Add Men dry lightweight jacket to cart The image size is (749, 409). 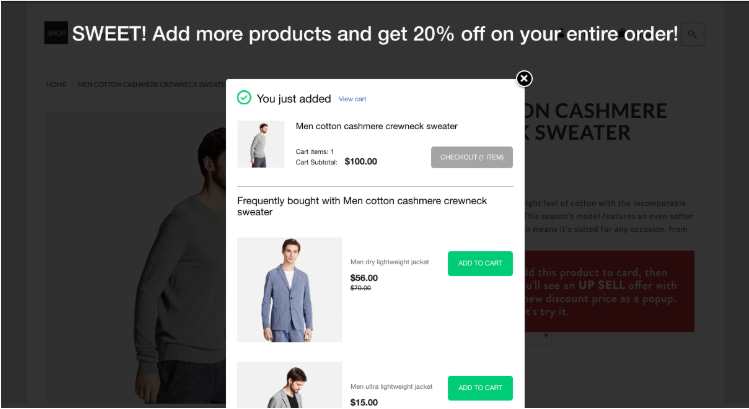click(480, 263)
